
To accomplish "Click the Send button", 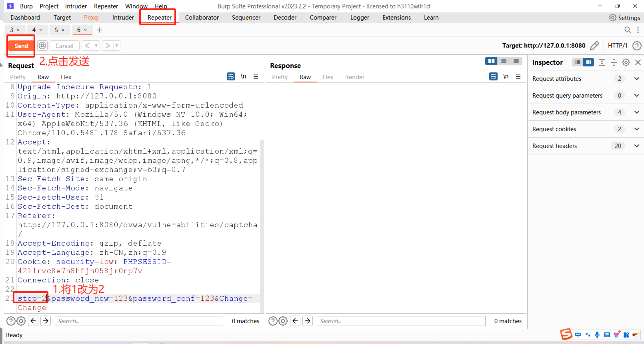I will click(21, 46).
